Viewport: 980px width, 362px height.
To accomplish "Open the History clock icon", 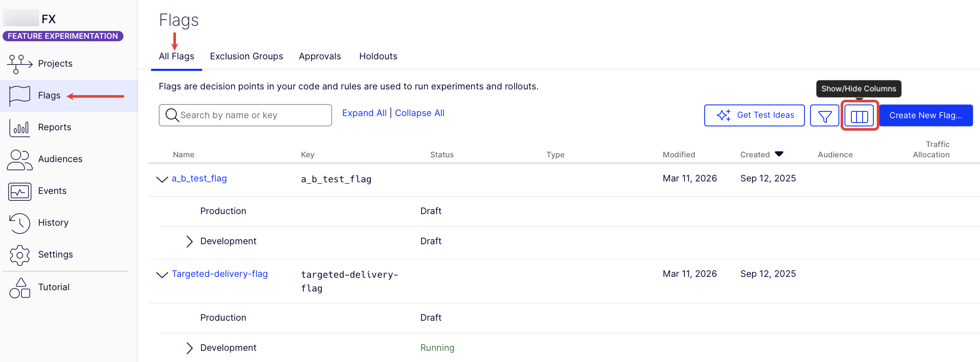I will click(19, 223).
